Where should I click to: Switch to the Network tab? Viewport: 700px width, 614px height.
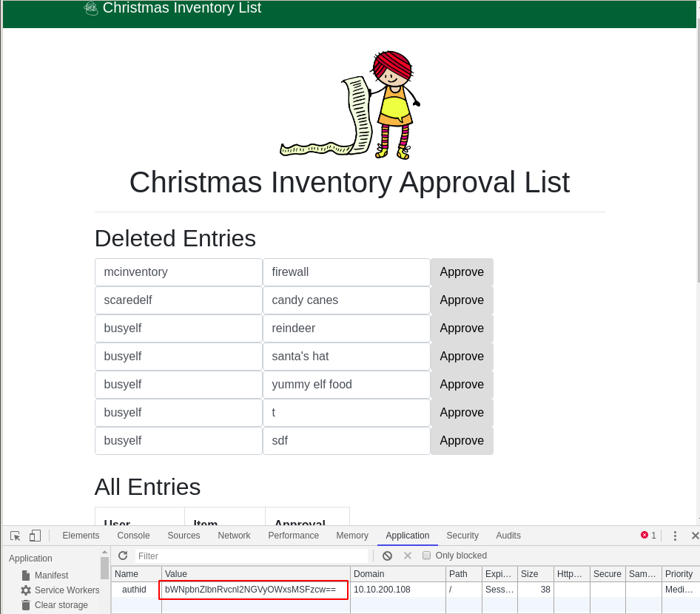234,536
